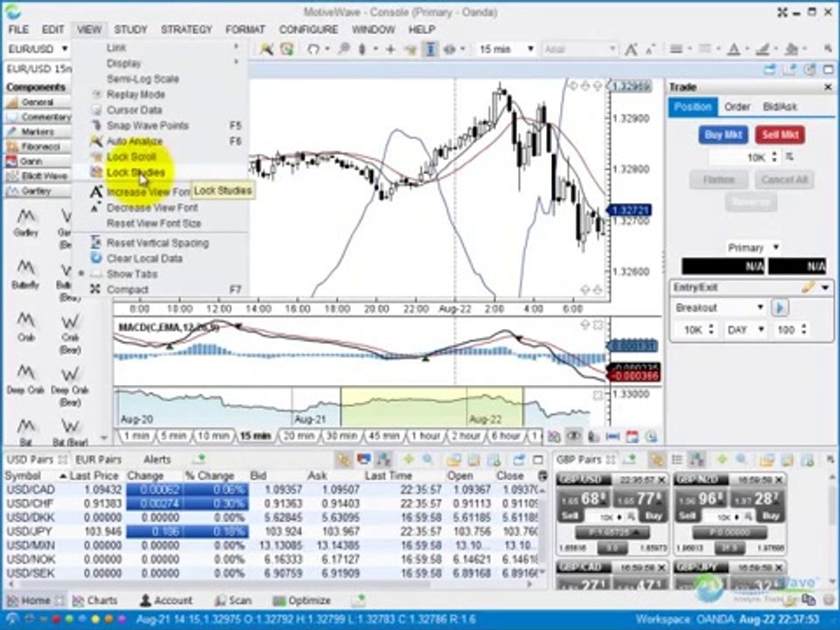Switch to the Order tab in Trade panel

pyautogui.click(x=737, y=107)
